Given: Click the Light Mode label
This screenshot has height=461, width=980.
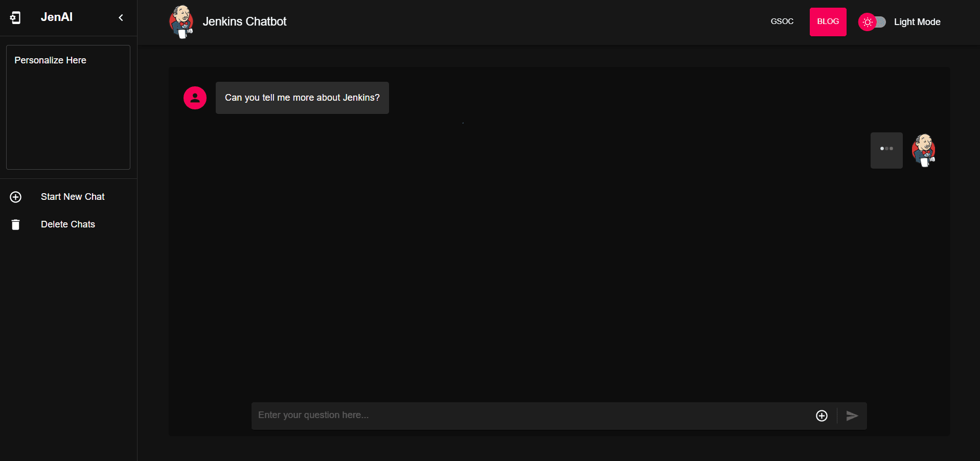Looking at the screenshot, I should tap(917, 22).
